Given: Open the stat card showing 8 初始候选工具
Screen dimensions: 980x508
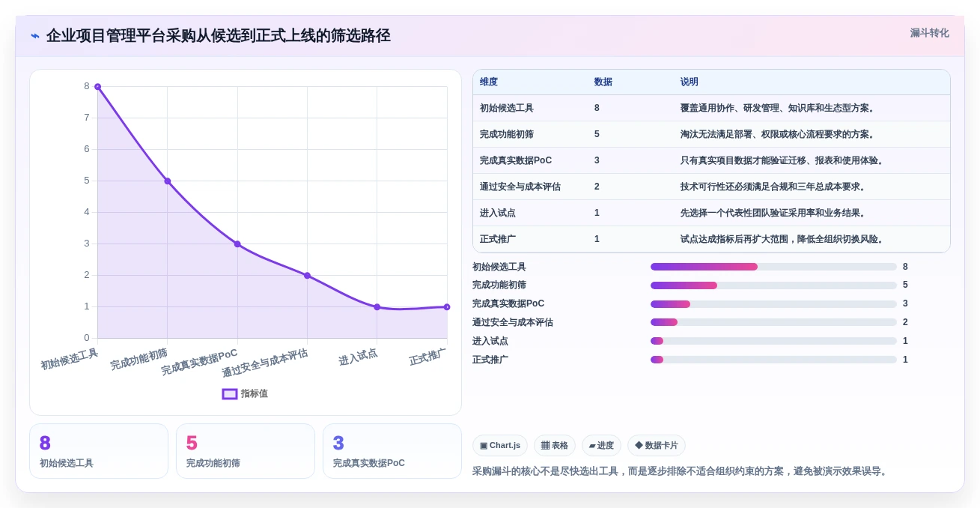Looking at the screenshot, I should [99, 451].
